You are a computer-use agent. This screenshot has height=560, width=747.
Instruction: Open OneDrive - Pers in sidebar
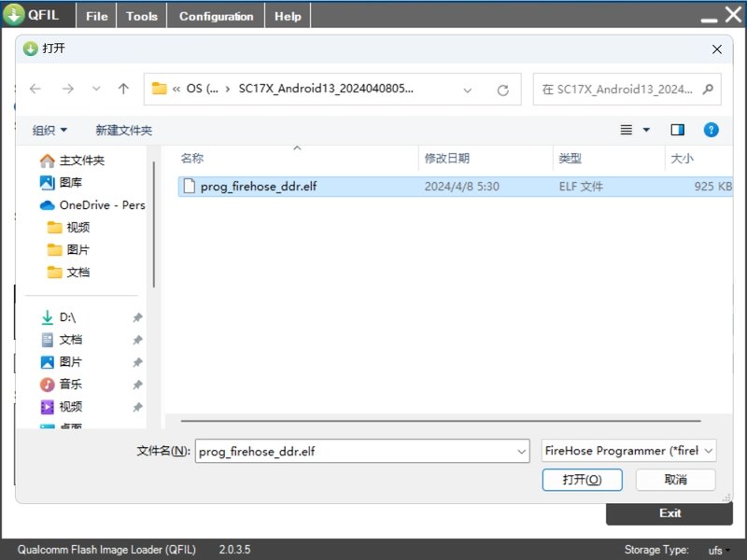pos(92,205)
